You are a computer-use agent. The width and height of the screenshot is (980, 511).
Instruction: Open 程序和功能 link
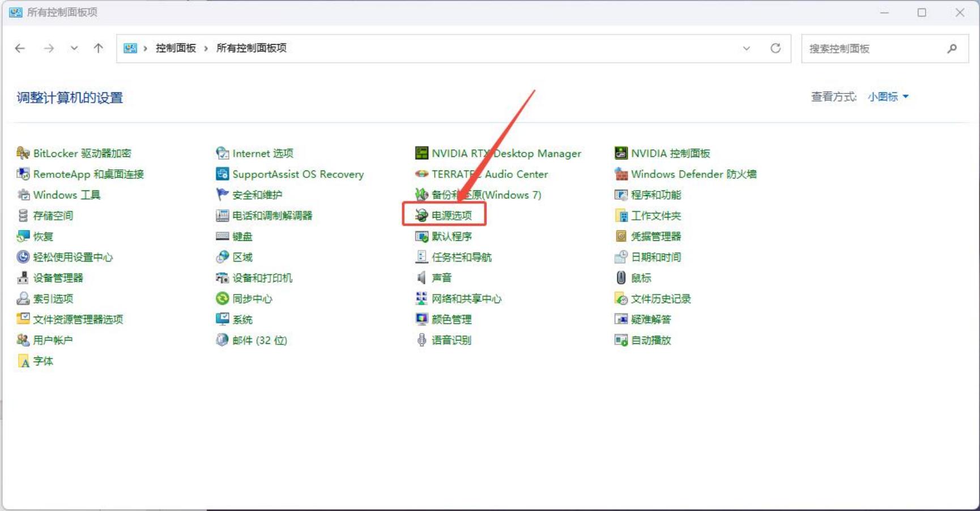tap(655, 195)
